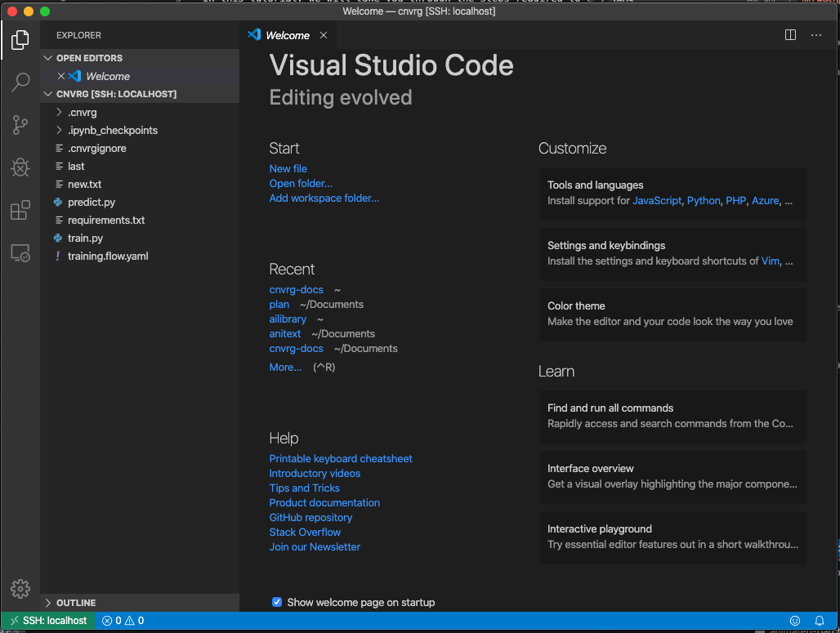Image resolution: width=840 pixels, height=633 pixels.
Task: Click the split editor icon
Action: pos(790,35)
